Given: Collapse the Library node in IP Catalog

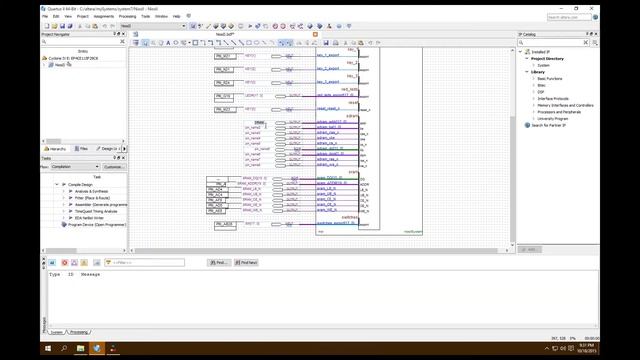Looking at the screenshot, I should (527, 72).
